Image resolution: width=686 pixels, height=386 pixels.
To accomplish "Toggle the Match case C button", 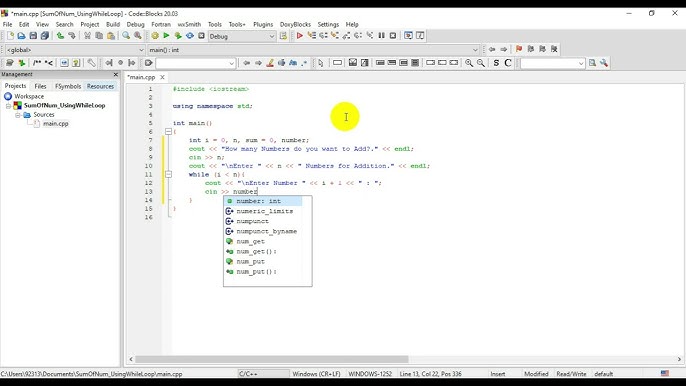I will 508,63.
